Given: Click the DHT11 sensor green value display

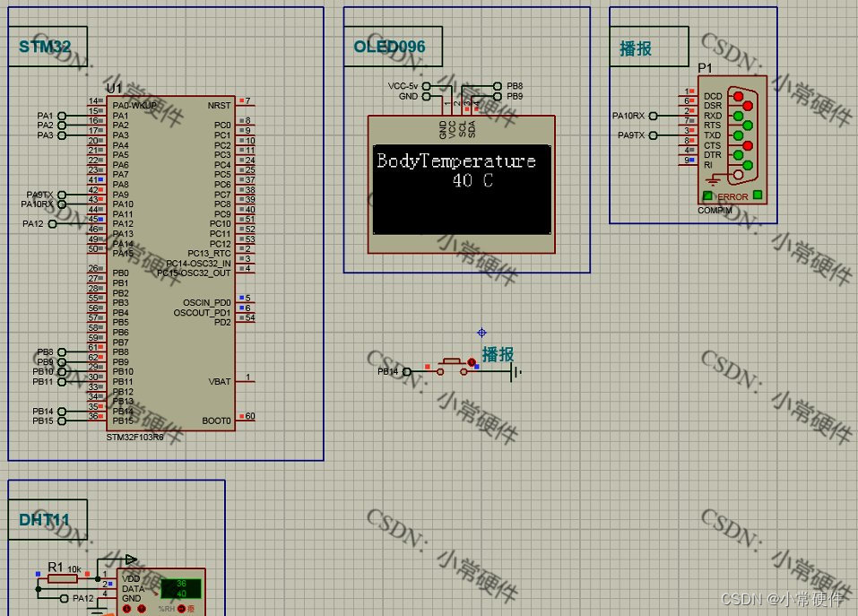Looking at the screenshot, I should coord(181,588).
